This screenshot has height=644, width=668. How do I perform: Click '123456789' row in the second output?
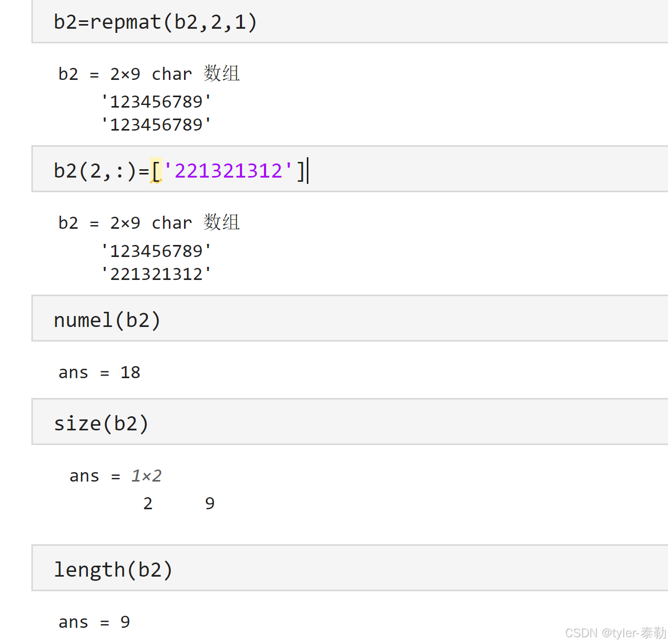156,251
